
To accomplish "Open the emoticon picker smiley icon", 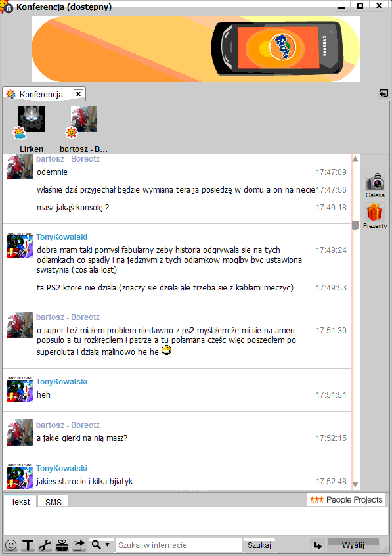I will (11, 545).
